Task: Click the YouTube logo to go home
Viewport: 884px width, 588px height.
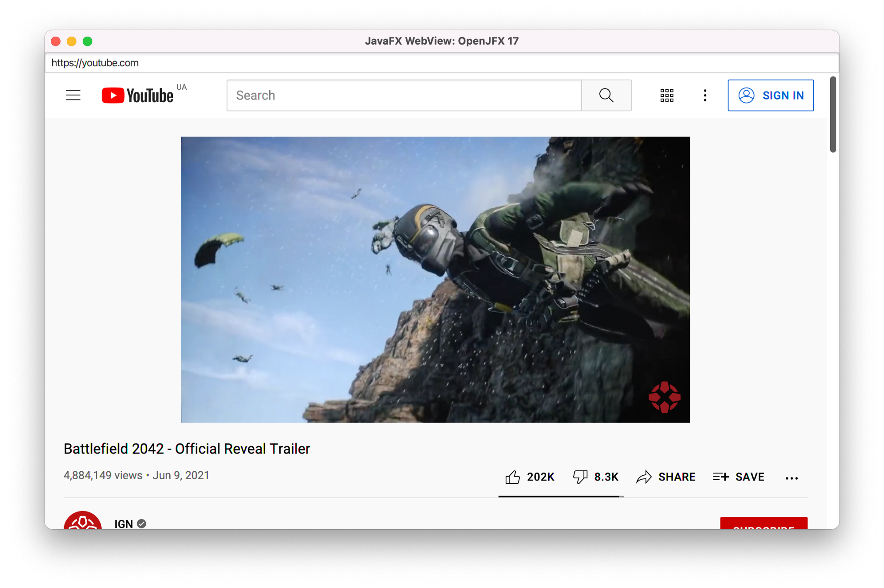Action: coord(138,95)
